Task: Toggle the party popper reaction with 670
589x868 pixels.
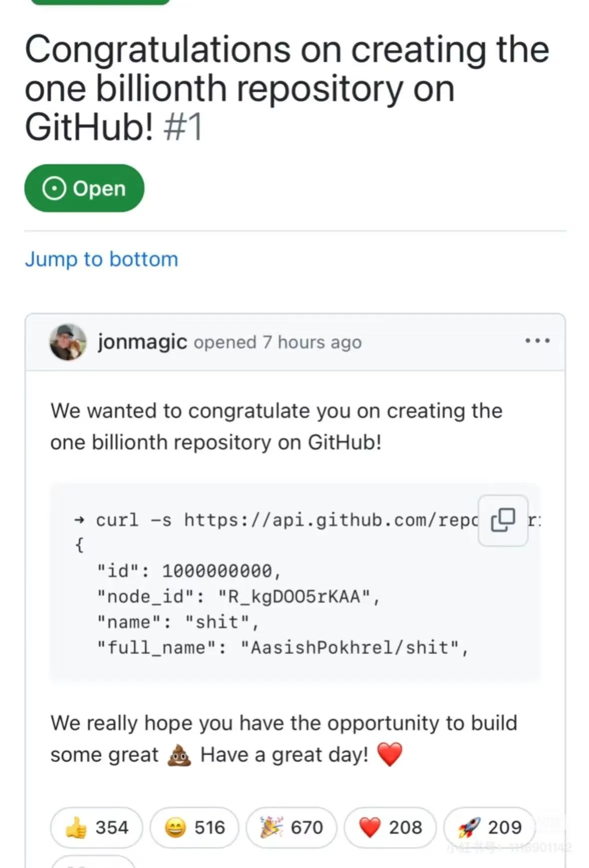Action: coord(292,828)
